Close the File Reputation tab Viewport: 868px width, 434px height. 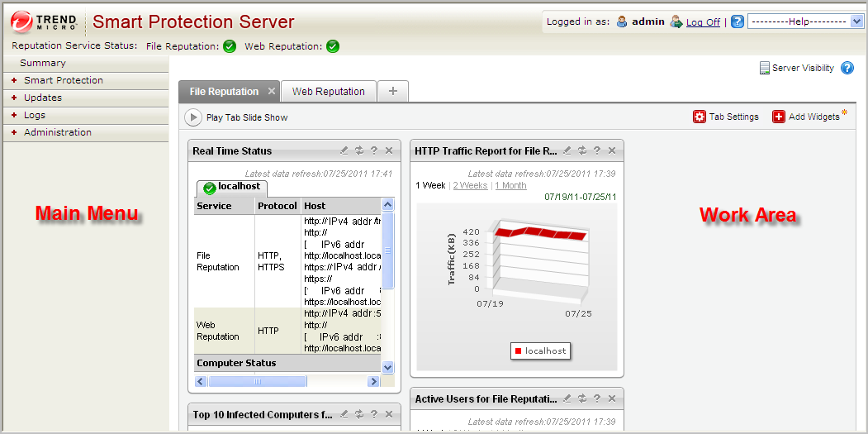pyautogui.click(x=272, y=91)
